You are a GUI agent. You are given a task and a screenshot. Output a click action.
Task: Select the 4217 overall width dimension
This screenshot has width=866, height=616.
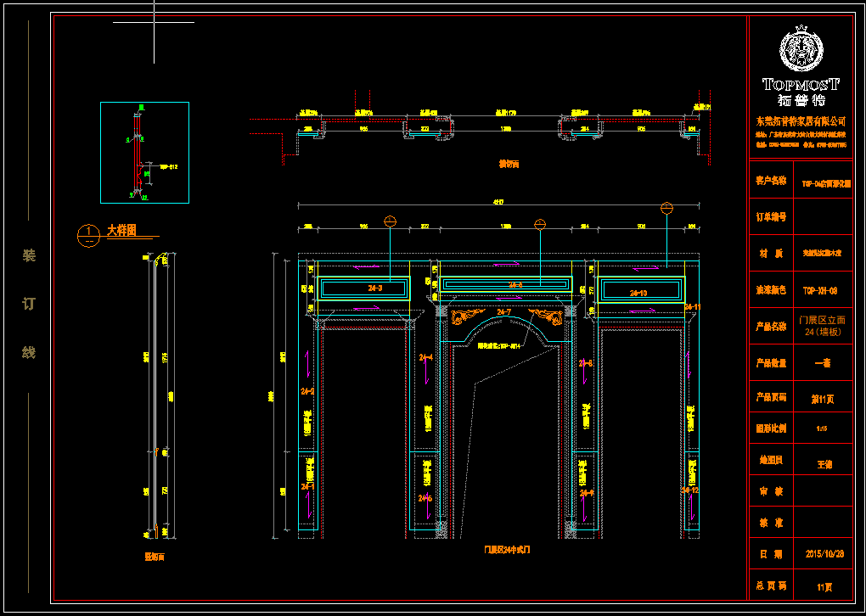coord(498,202)
